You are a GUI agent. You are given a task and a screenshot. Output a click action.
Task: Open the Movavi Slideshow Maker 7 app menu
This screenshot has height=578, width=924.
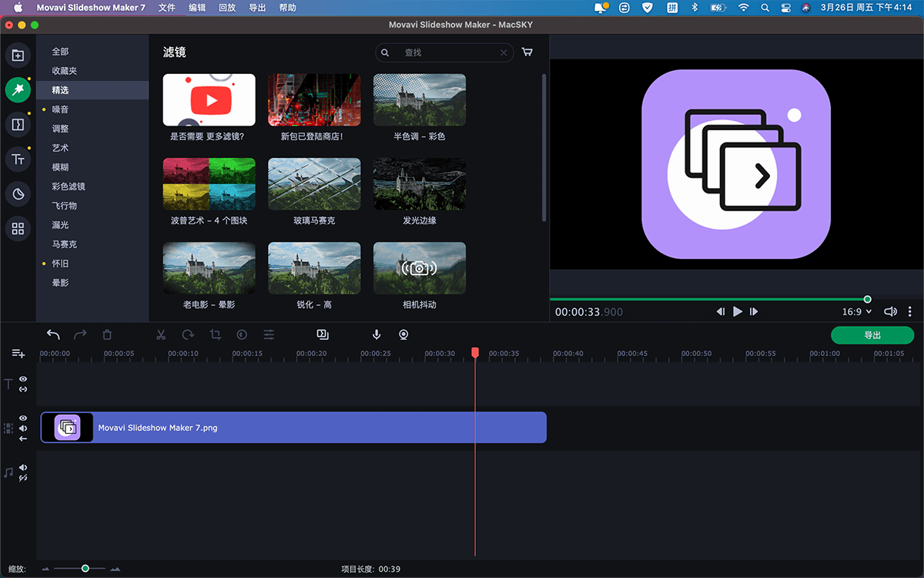point(91,8)
